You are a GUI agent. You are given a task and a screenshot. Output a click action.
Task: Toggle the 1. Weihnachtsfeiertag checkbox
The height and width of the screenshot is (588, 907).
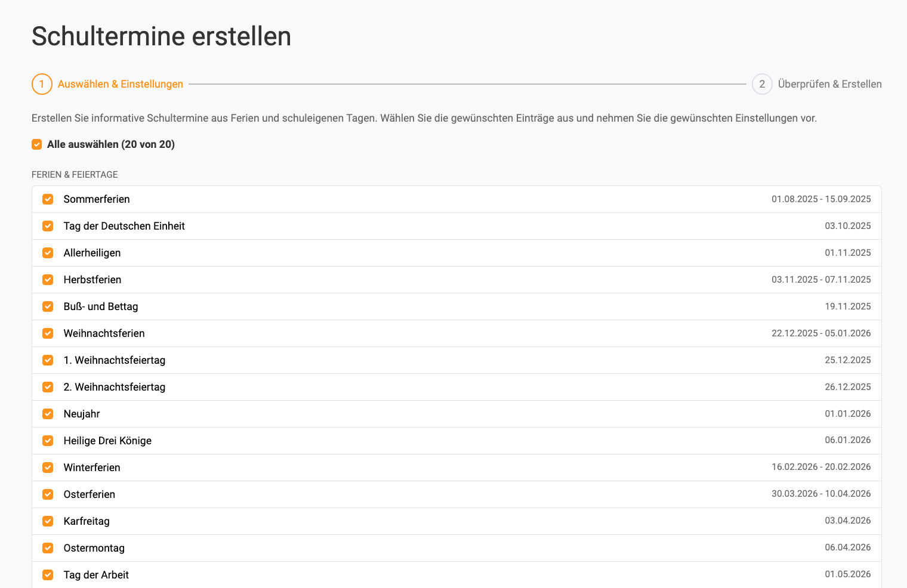(x=48, y=360)
